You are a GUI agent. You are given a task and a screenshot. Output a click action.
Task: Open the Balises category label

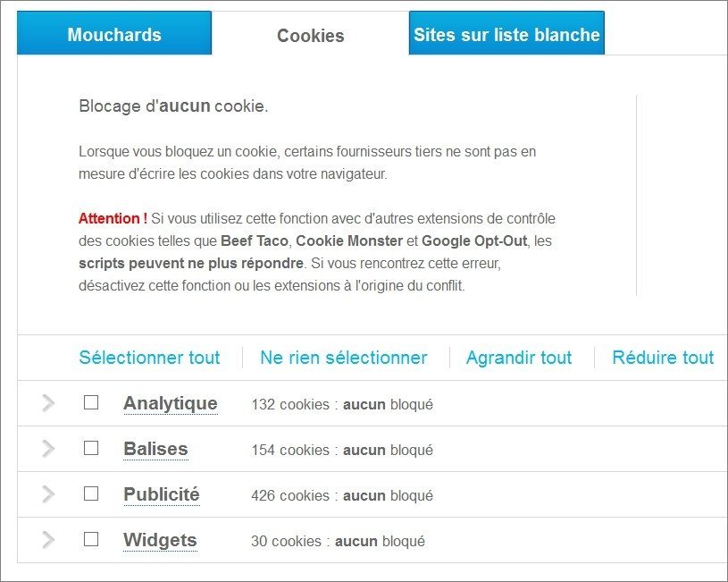(x=155, y=449)
